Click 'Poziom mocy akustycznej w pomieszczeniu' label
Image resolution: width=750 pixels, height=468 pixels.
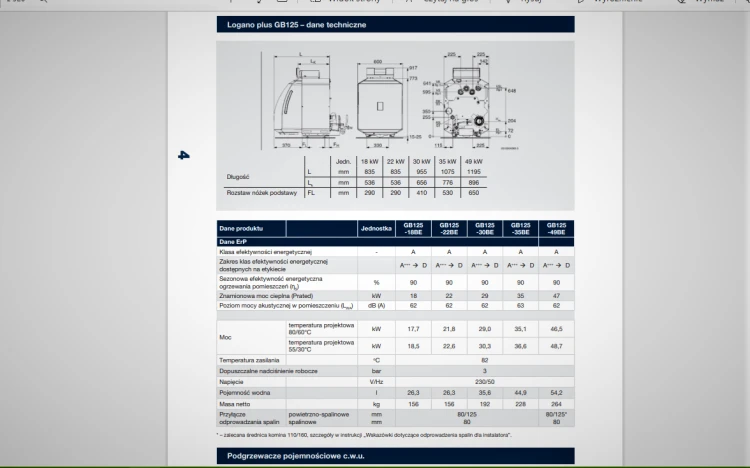click(x=286, y=306)
